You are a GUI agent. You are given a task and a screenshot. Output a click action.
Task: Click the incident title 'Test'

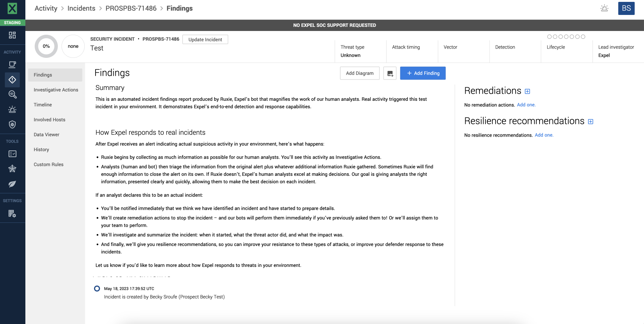(97, 48)
